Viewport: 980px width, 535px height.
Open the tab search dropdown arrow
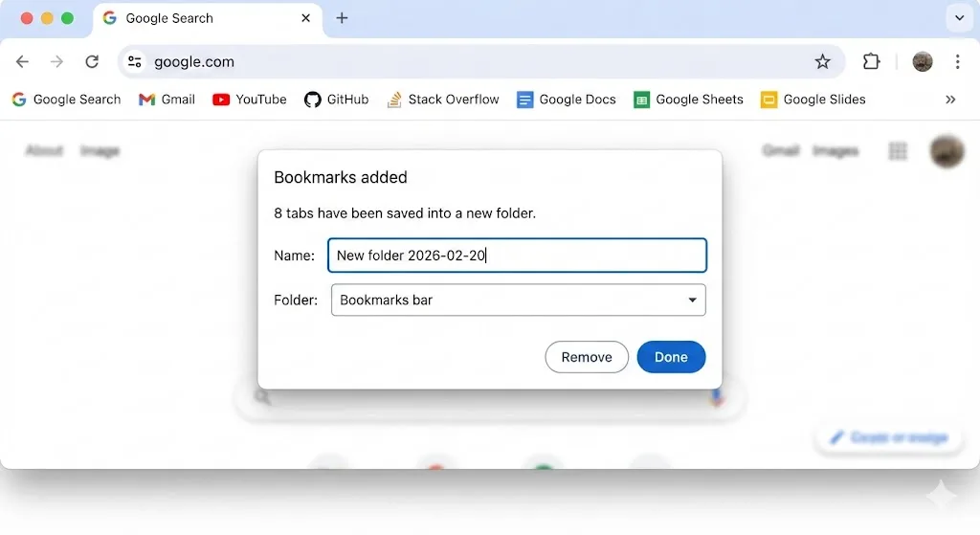959,18
